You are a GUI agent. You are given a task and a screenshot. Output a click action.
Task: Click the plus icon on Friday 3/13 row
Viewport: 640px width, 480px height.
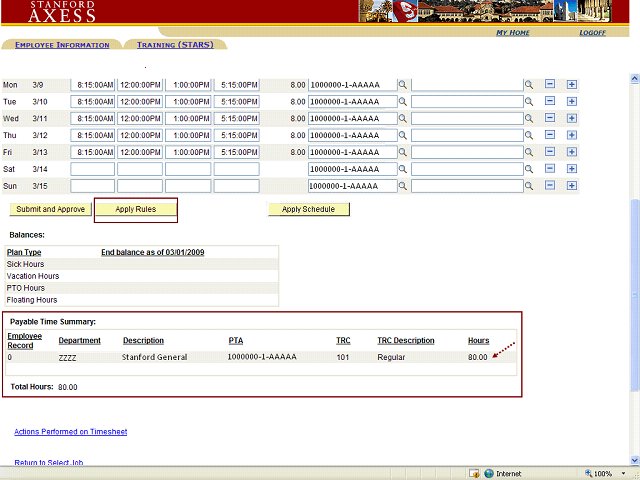(x=572, y=152)
